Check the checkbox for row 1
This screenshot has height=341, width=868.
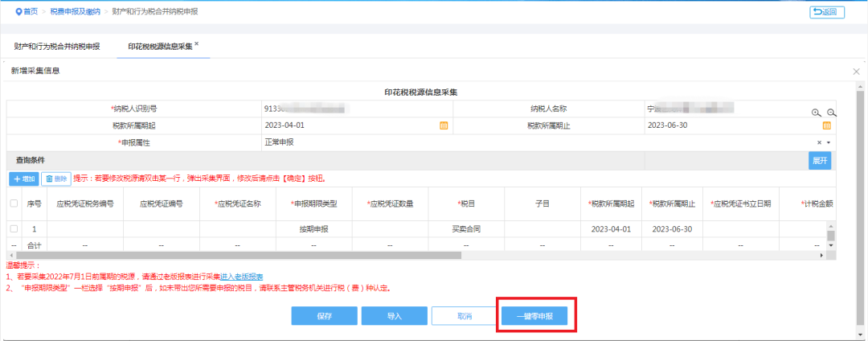[13, 229]
